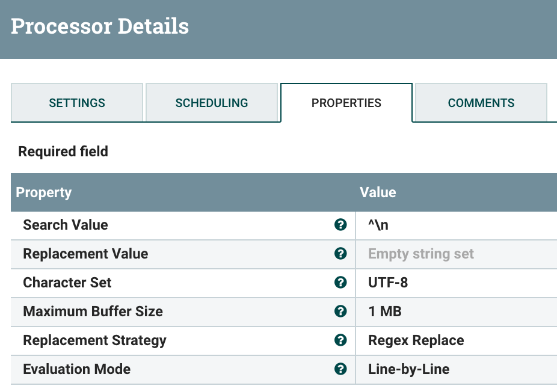The width and height of the screenshot is (557, 392).
Task: Select the Properties tab
Action: 346,103
